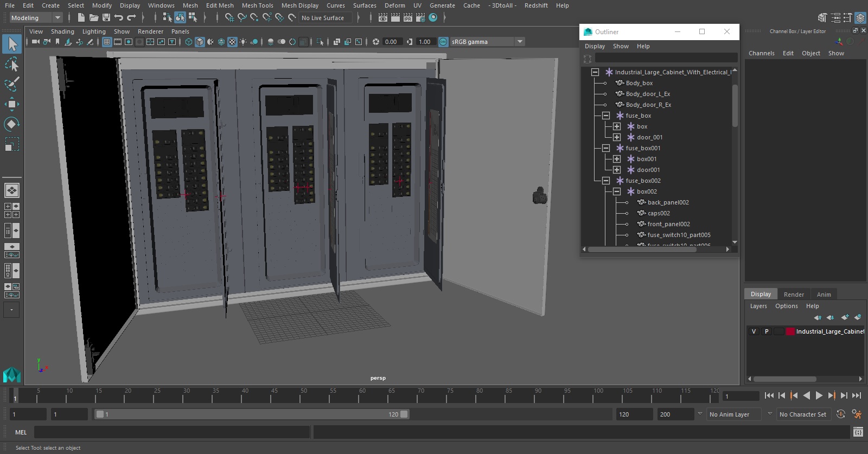This screenshot has width=868, height=454.
Task: Choose the Move tool in toolbox
Action: pyautogui.click(x=12, y=104)
